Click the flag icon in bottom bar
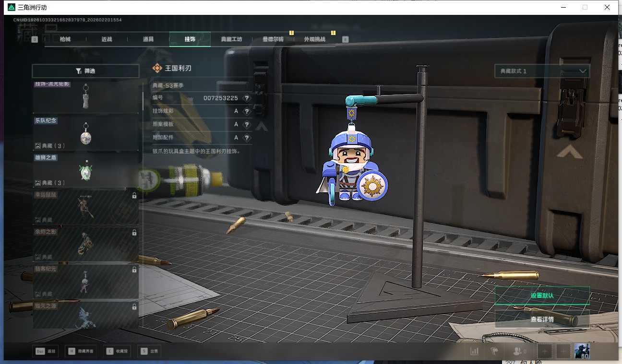The width and height of the screenshot is (622, 364). tap(494, 351)
